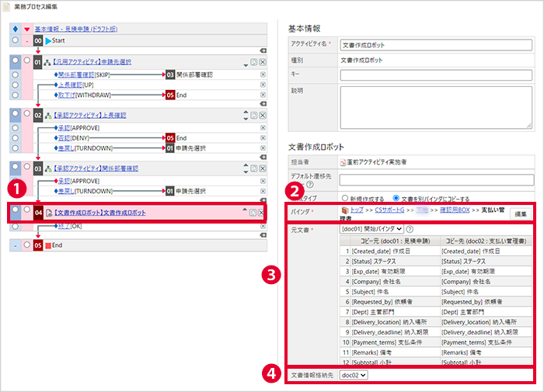Click into the 説明 text area
Image resolution: width=544 pixels, height=392 pixels.
coord(436,107)
